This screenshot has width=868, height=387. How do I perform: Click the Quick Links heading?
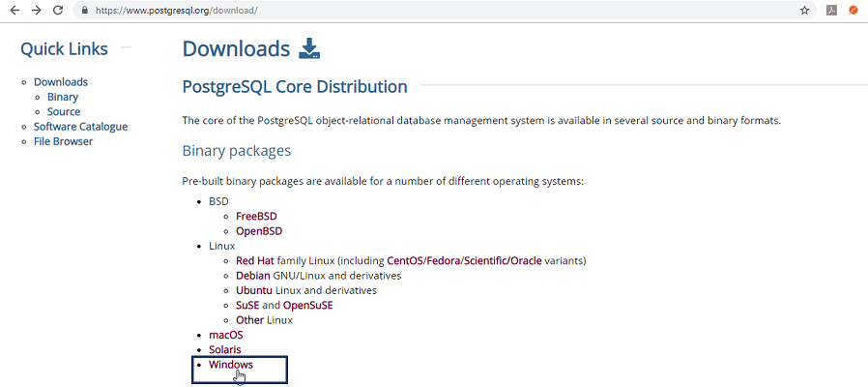(x=64, y=48)
